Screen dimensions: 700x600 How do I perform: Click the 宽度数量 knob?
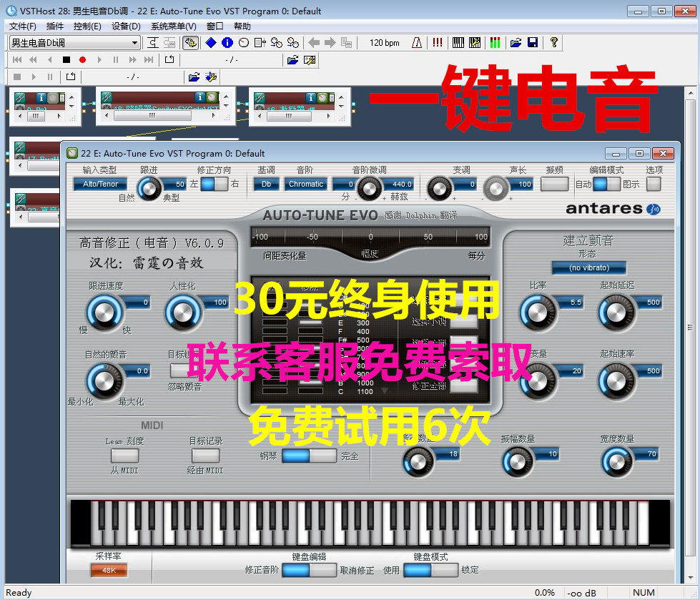point(616,463)
